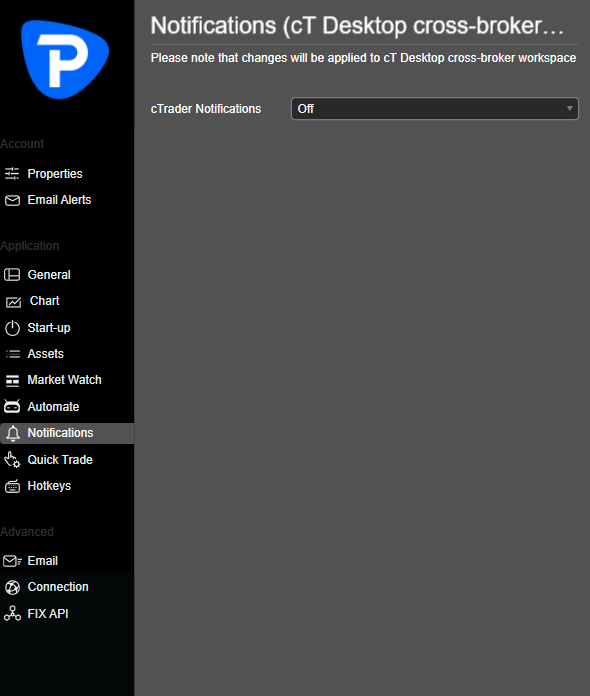Click the Start-up power icon
590x696 pixels.
pos(12,328)
